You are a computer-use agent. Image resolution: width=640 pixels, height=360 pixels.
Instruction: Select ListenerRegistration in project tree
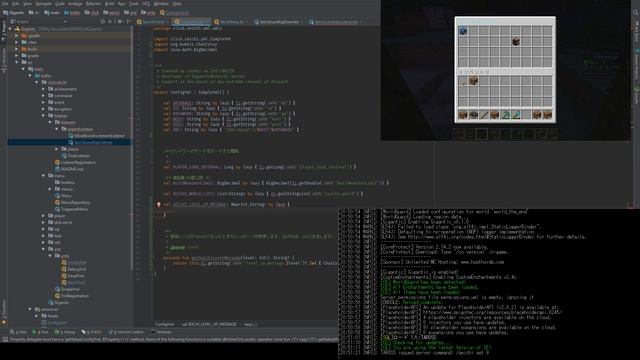coord(78,162)
